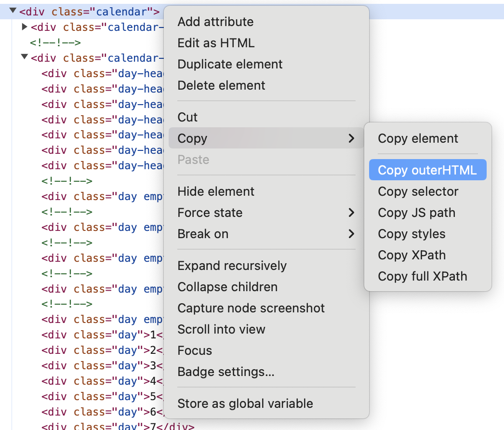Select Copy outerHTML from the submenu
The width and height of the screenshot is (504, 430).
pyautogui.click(x=427, y=170)
